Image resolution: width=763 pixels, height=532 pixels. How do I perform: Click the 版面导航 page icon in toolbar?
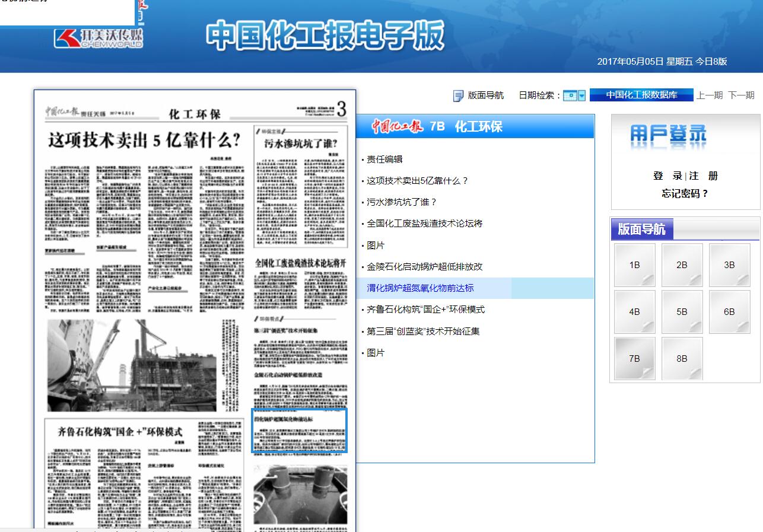pyautogui.click(x=459, y=94)
